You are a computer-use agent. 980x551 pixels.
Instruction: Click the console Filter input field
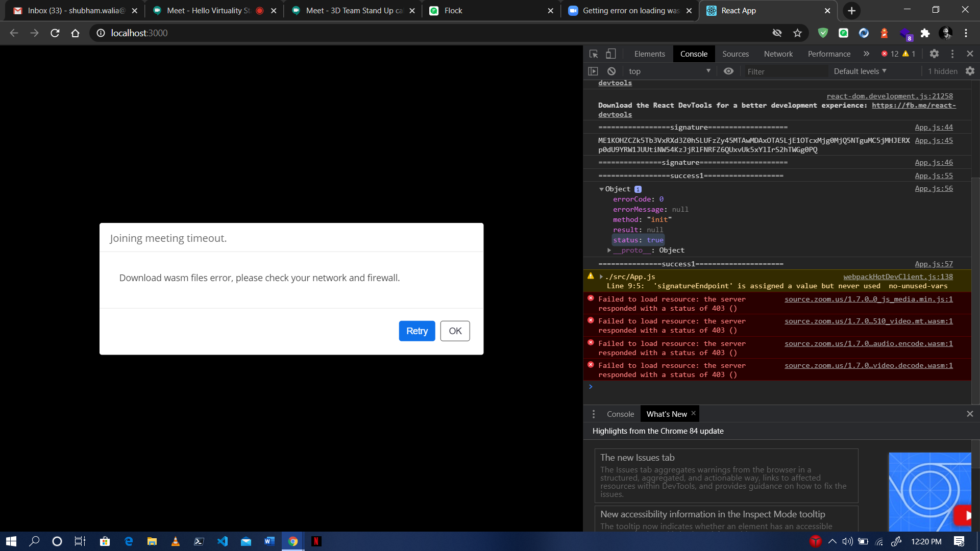pos(785,72)
